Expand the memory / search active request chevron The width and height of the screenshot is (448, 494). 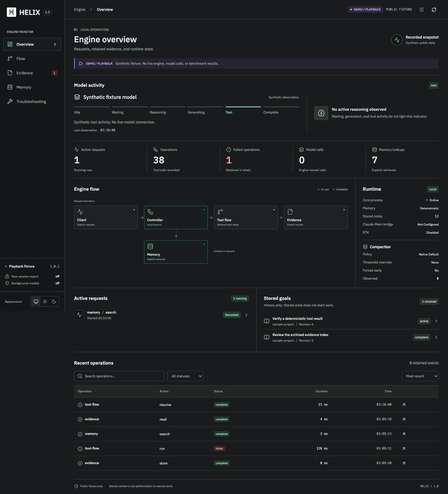(x=246, y=315)
